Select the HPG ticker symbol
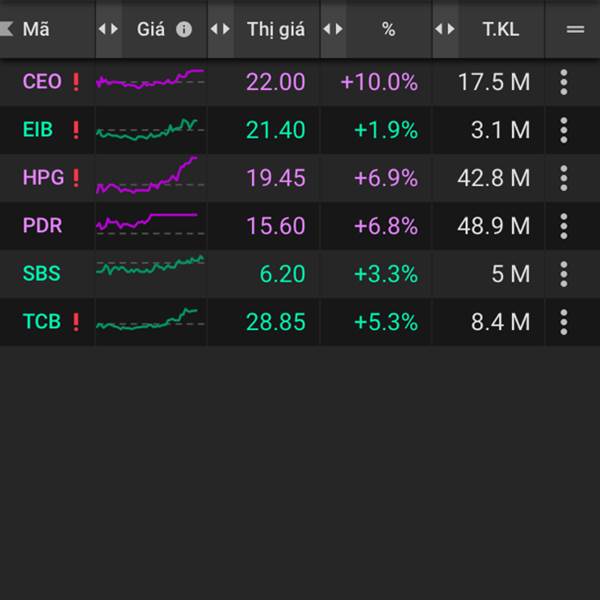The image size is (600, 600). [43, 178]
